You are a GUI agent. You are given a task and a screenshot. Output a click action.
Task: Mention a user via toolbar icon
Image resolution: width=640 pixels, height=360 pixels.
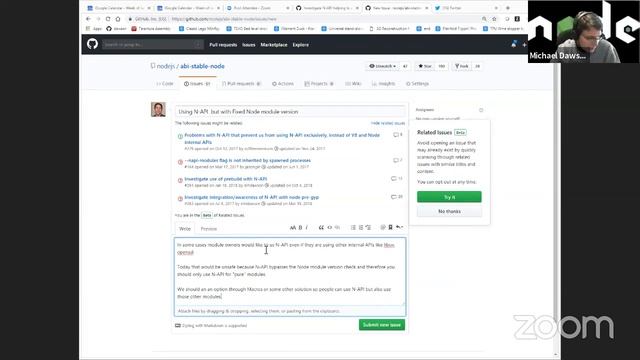(x=383, y=228)
